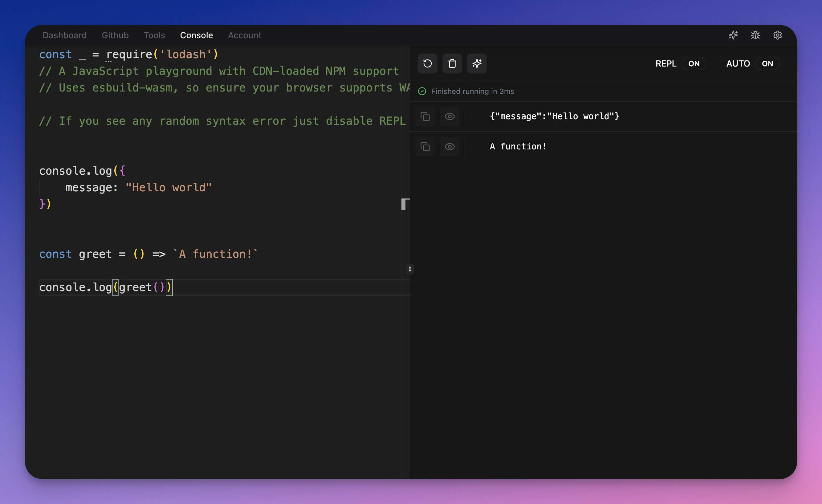The image size is (822, 504).
Task: Toggle the REPL ON switch
Action: (x=694, y=63)
